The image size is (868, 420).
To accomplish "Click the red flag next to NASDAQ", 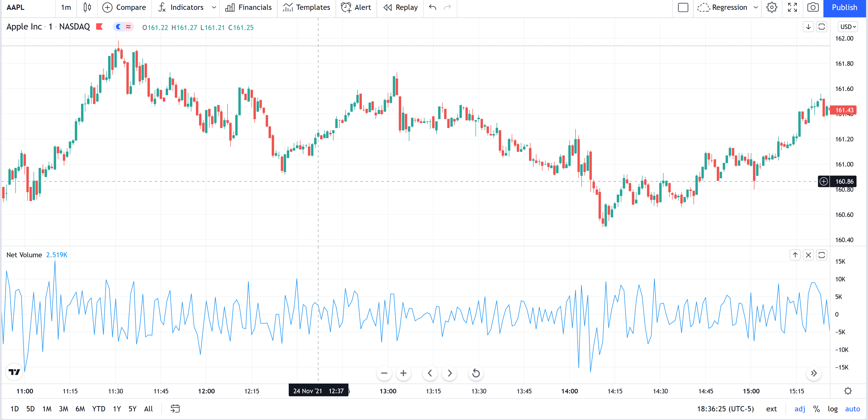I will pyautogui.click(x=100, y=26).
